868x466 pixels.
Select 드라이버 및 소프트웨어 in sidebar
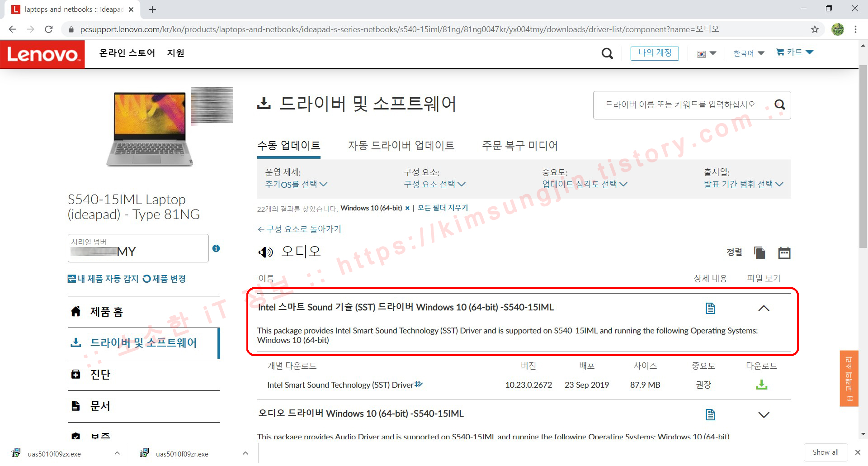point(143,342)
